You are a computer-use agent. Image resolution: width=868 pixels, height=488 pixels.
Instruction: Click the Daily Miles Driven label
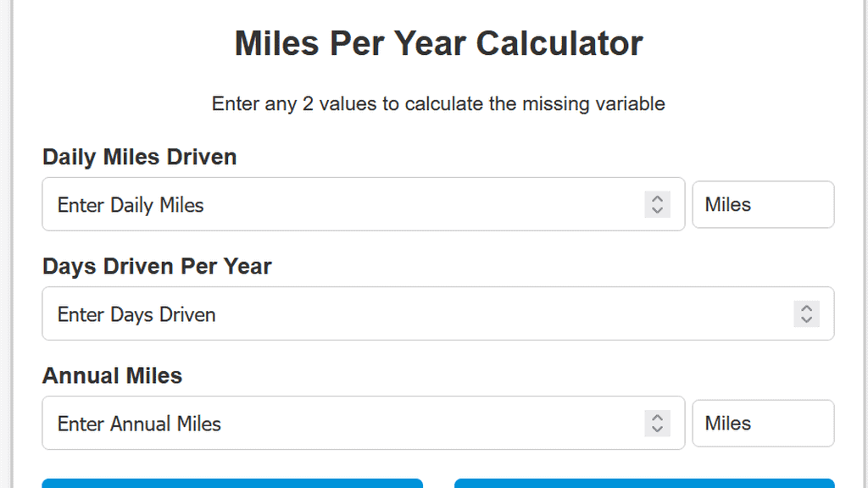[139, 157]
